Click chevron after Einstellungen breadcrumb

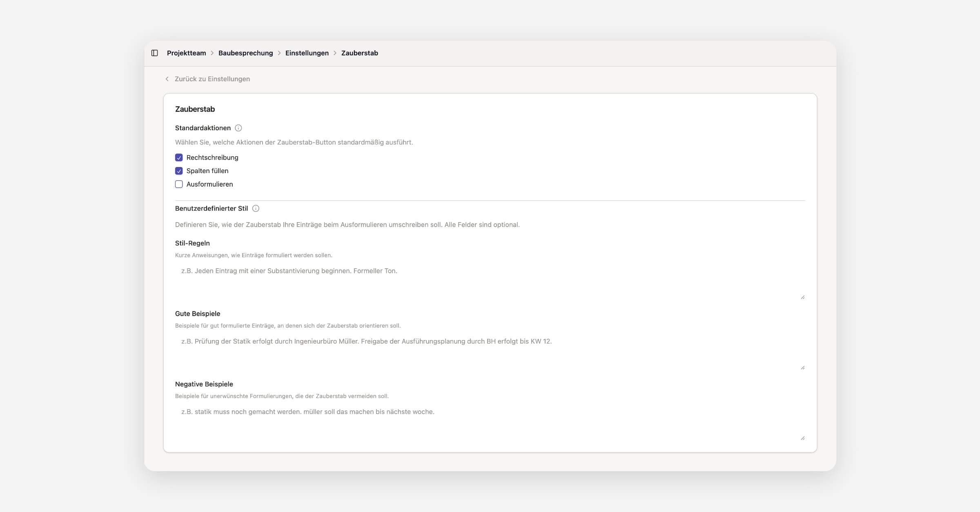(x=335, y=53)
